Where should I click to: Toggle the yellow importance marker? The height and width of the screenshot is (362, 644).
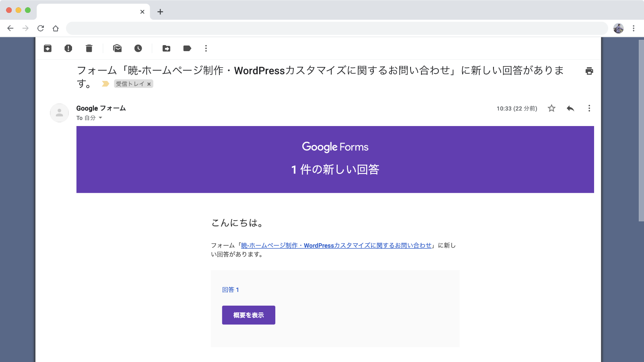(105, 84)
